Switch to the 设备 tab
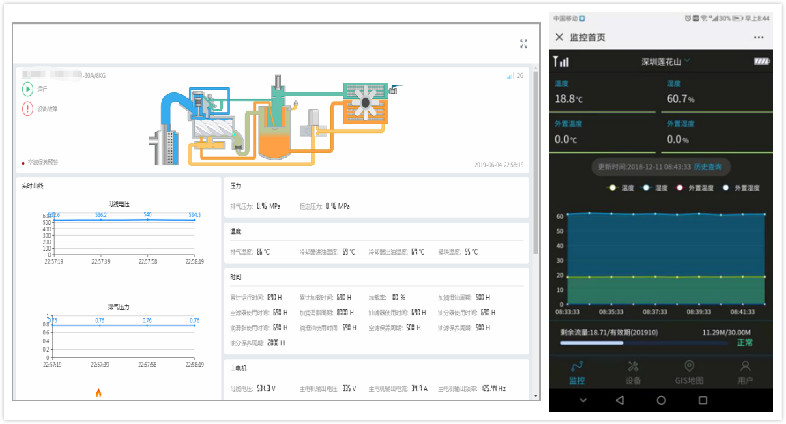Viewport: 786px width, 424px height. pos(632,372)
